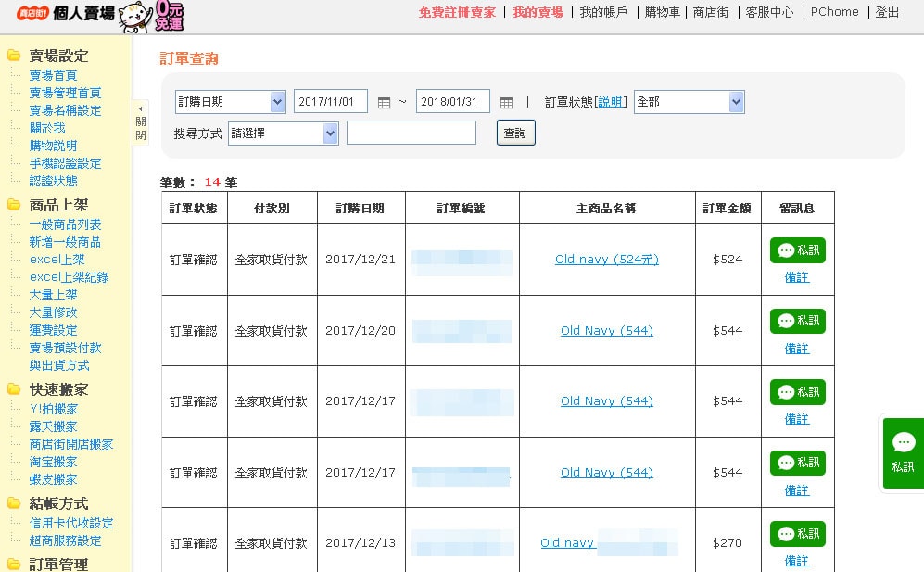Screen dimensions: 924x572
Task: Open the end date calendar picker icon
Action: pyautogui.click(x=506, y=103)
